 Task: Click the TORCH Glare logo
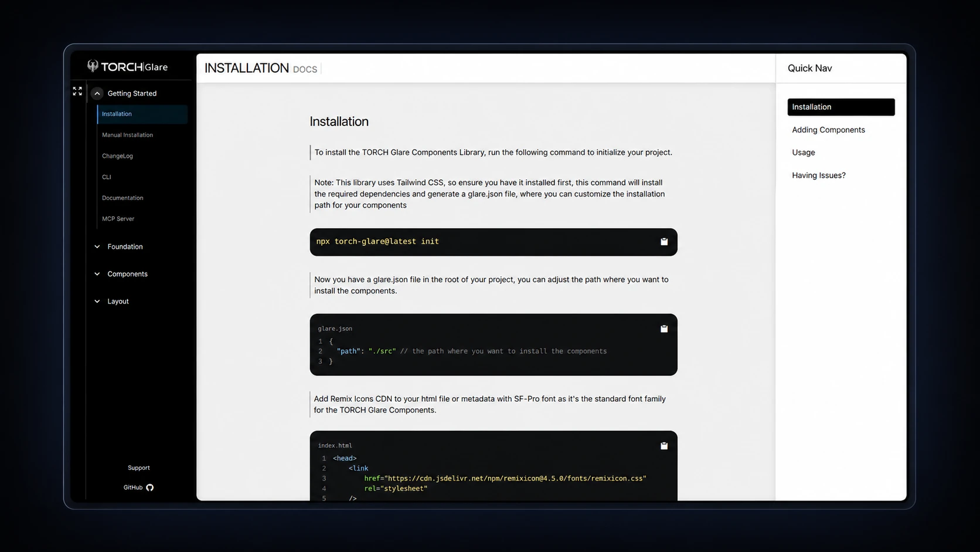click(x=127, y=66)
